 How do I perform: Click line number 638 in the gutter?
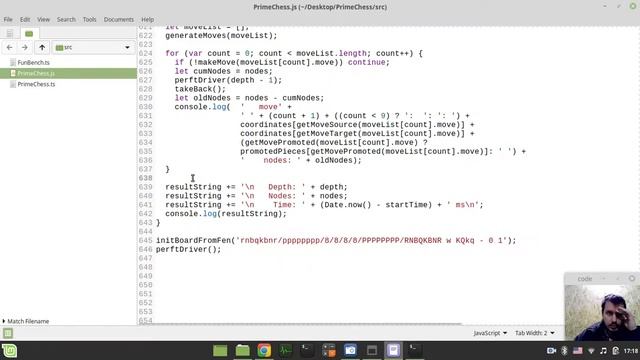(x=145, y=178)
